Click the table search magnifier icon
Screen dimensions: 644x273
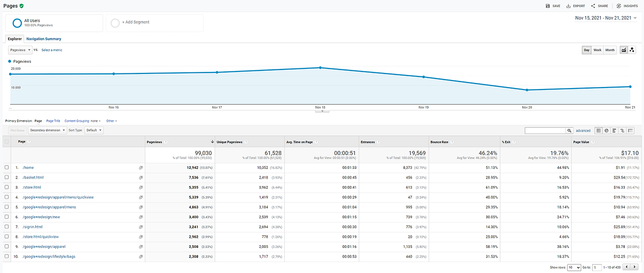[x=570, y=130]
